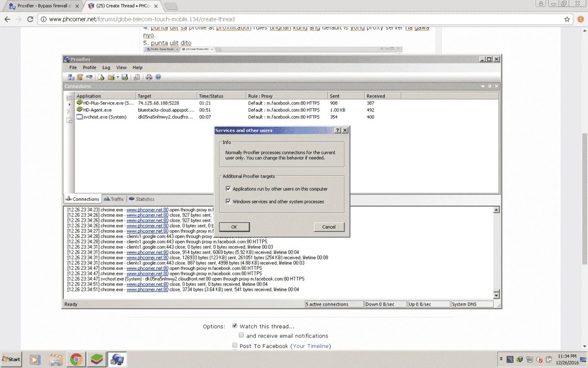Viewport: 588px width, 368px height.
Task: Click the dialog's question mark help button
Action: click(338, 131)
